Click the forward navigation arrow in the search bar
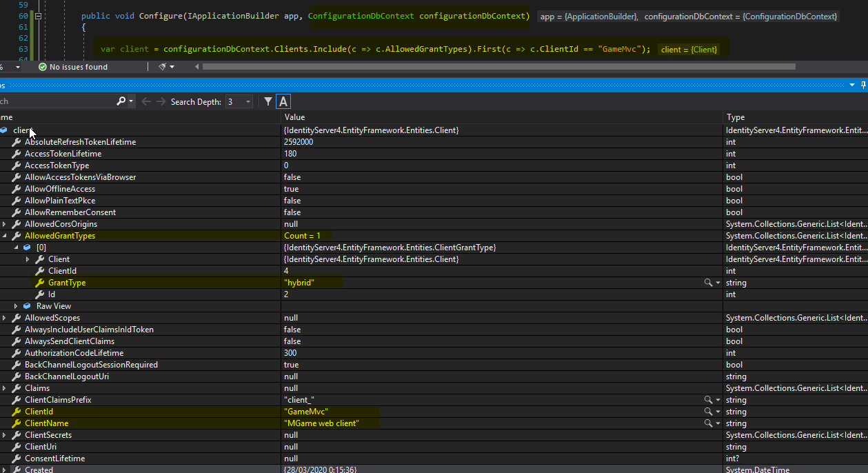Image resolution: width=868 pixels, height=473 pixels. [x=159, y=101]
